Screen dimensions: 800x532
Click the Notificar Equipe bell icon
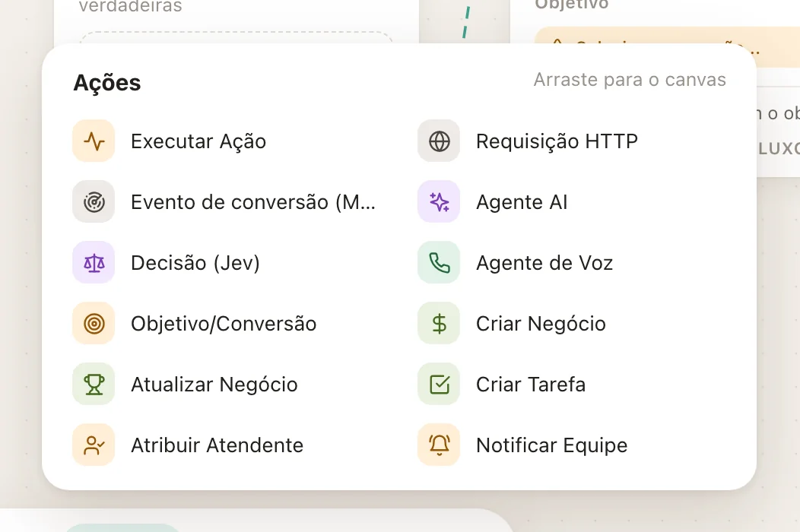439,445
